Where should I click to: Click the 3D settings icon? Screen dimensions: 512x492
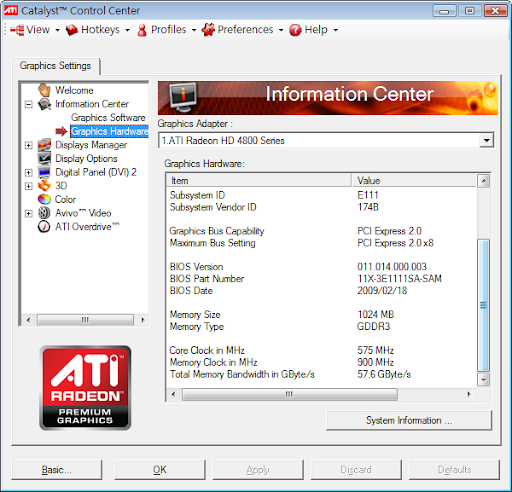(x=44, y=186)
